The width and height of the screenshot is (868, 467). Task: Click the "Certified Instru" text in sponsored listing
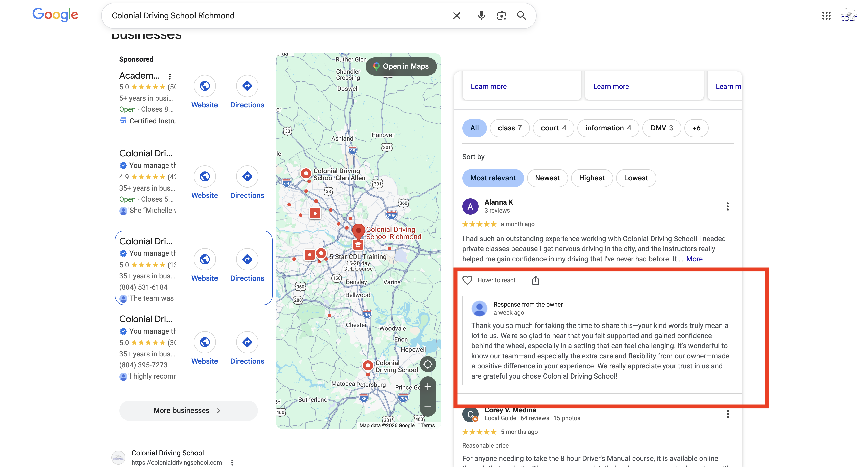(x=153, y=121)
